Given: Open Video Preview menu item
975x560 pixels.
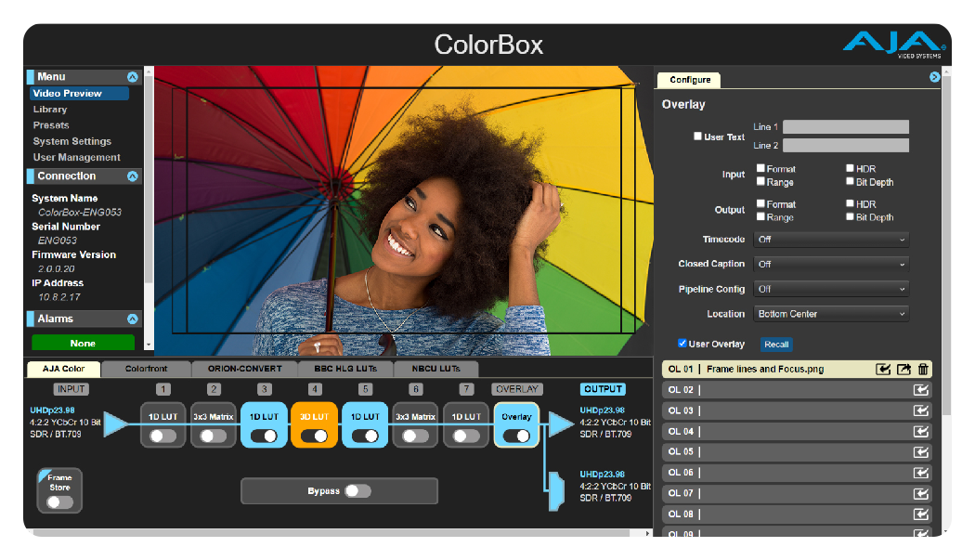Looking at the screenshot, I should 79,93.
